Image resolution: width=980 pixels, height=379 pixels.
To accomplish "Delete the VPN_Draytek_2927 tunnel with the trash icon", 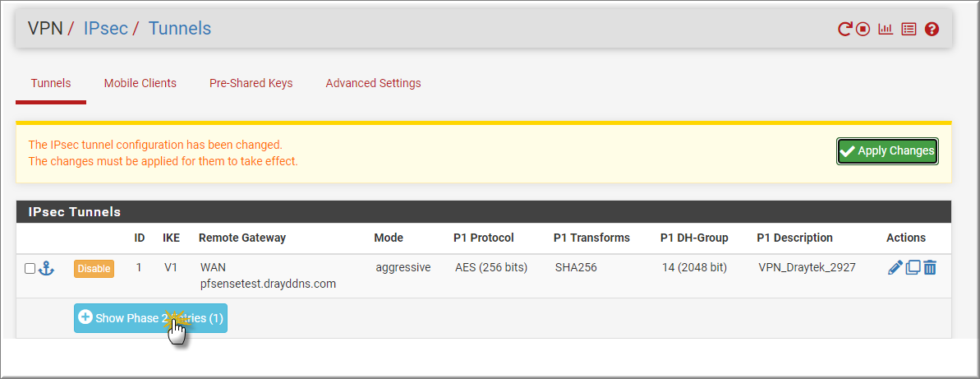I will (x=930, y=268).
